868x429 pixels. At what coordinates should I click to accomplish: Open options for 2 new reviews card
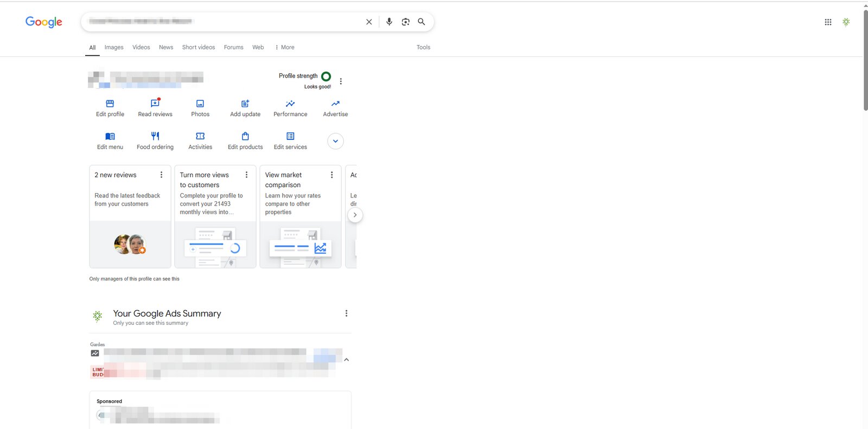click(x=161, y=175)
